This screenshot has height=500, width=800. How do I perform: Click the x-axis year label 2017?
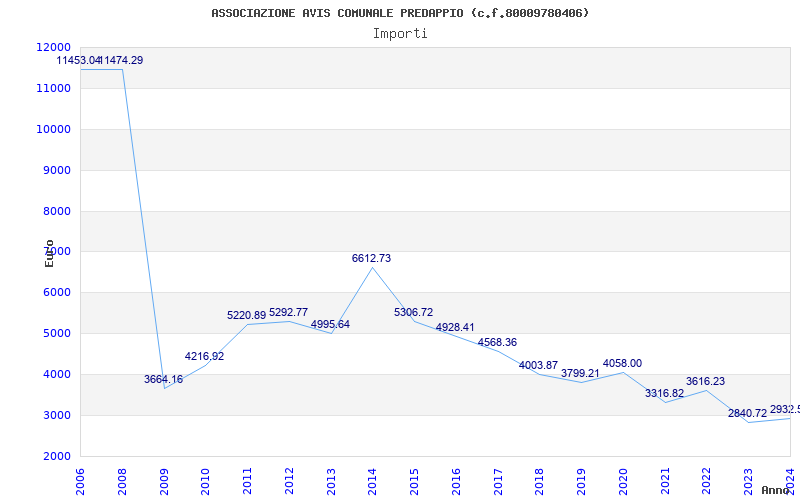point(498,482)
